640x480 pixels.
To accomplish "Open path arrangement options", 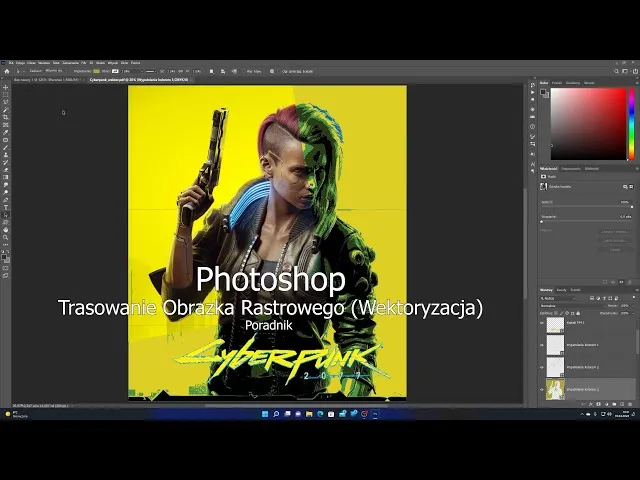I will [234, 71].
